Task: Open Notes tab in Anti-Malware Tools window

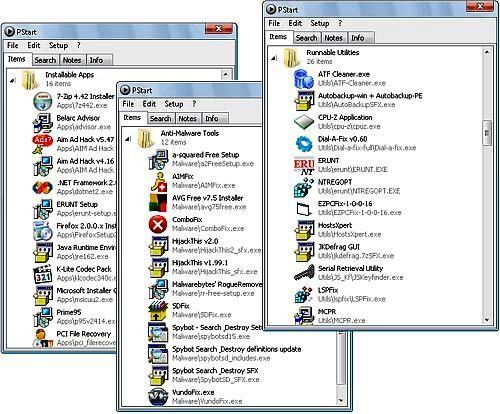Action: pos(187,119)
